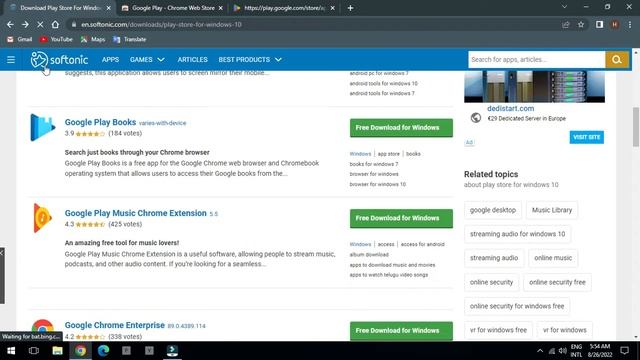
Task: Open Task View on the taskbar
Action: 34,351
